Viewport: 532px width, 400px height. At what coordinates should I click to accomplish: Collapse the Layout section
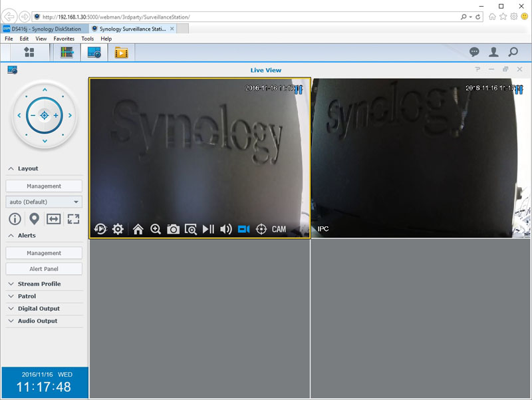coord(11,168)
